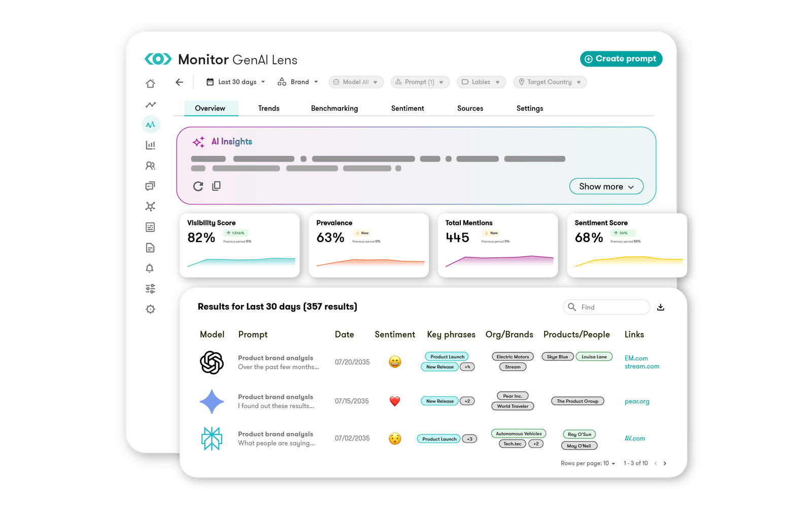Switch to the Sources tab

pyautogui.click(x=470, y=108)
